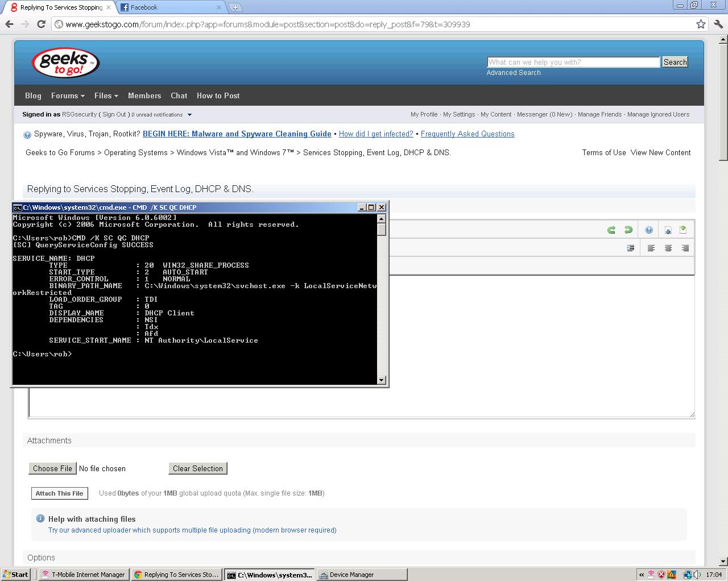Open the Blog menu item

tap(33, 95)
